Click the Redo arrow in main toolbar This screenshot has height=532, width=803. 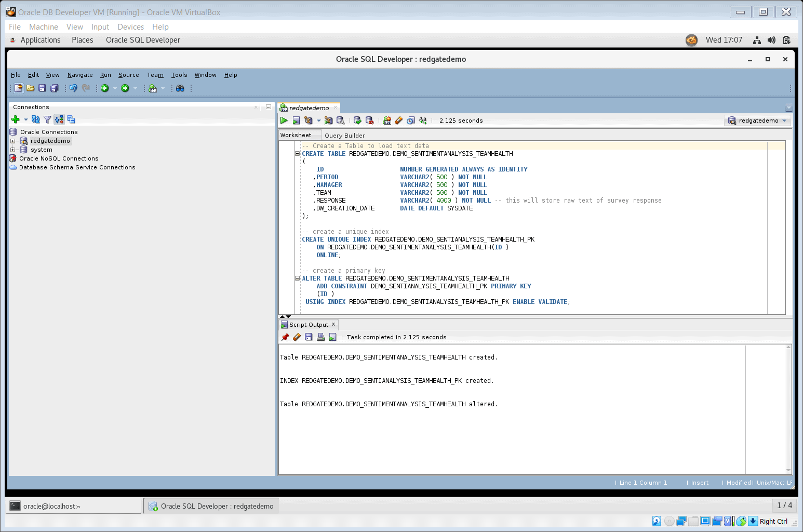tap(86, 88)
